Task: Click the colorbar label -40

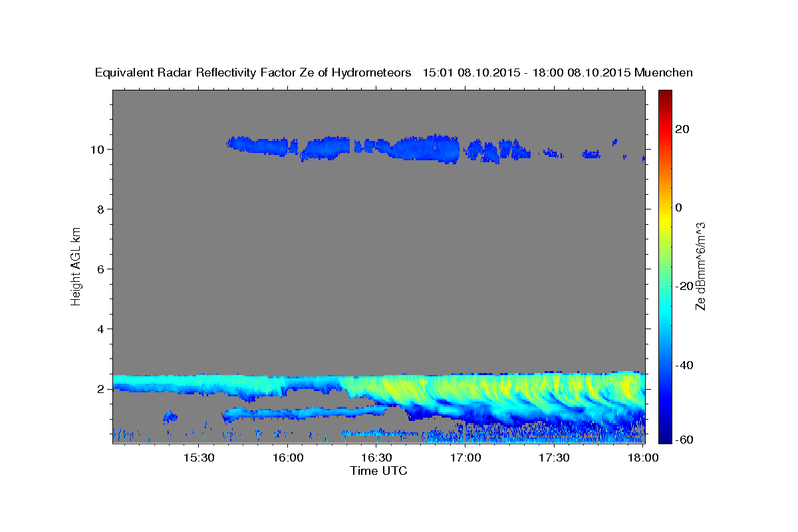Action: 685,365
